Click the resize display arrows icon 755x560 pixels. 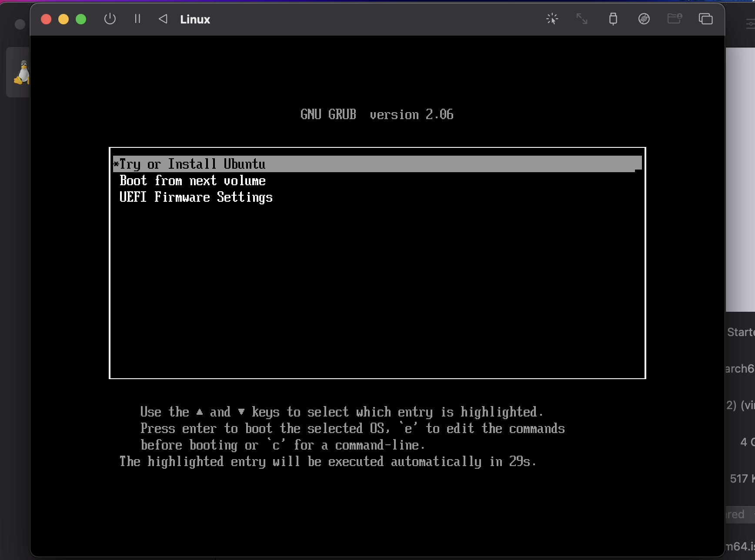(x=582, y=19)
